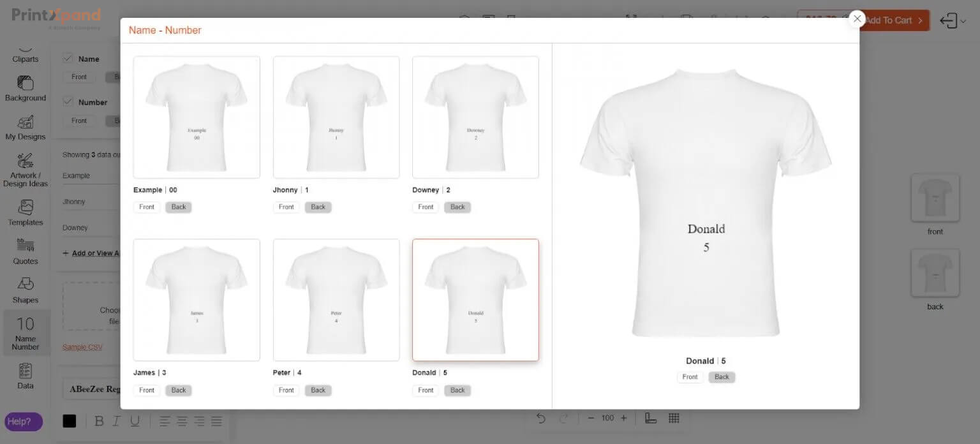Select the Name Number sidebar tab
Image resolution: width=980 pixels, height=444 pixels.
click(25, 332)
